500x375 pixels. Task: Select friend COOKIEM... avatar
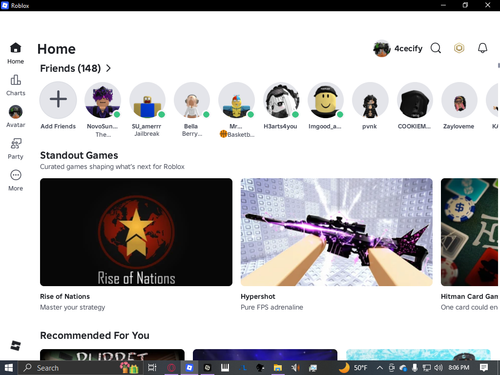pyautogui.click(x=414, y=100)
